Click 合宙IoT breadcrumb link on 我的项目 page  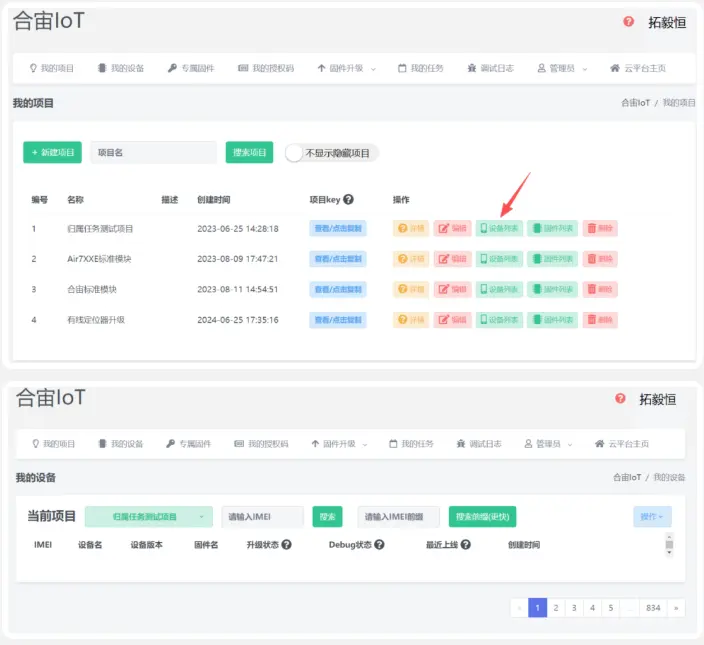(635, 103)
